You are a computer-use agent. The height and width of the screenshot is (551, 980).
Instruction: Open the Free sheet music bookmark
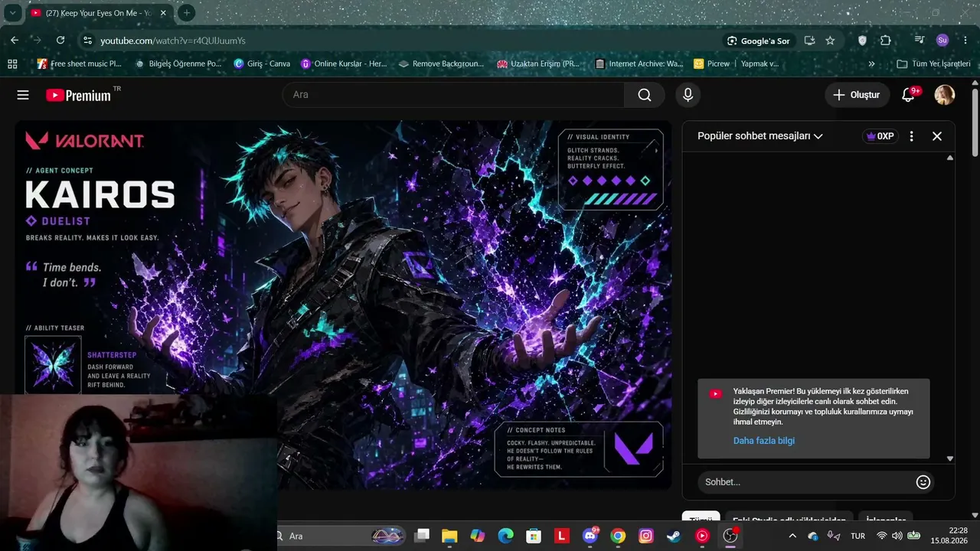point(80,64)
